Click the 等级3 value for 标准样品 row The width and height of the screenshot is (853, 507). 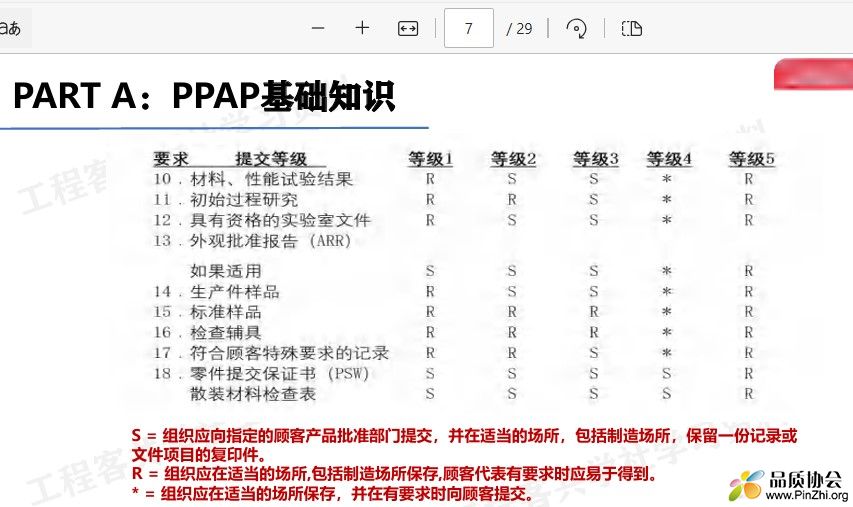[x=594, y=312]
